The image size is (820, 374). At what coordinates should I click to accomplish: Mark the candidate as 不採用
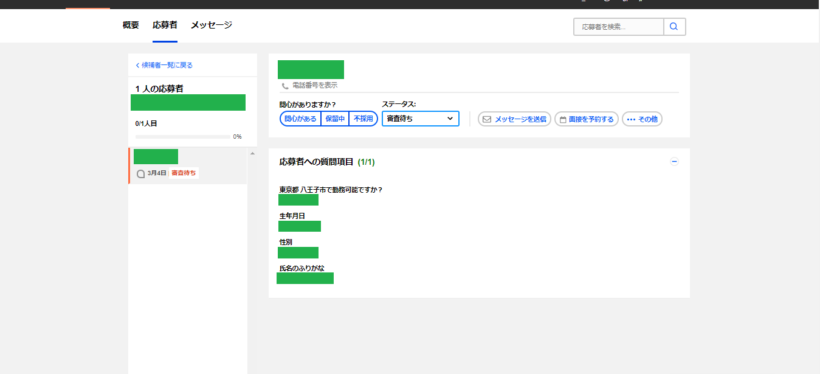tap(363, 119)
